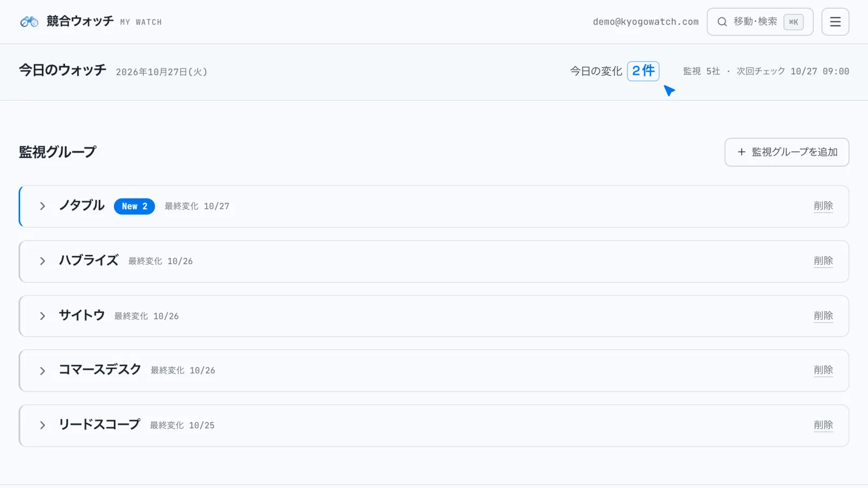The height and width of the screenshot is (488, 868).
Task: Expand the ノタブル group chevron
Action: [42, 206]
